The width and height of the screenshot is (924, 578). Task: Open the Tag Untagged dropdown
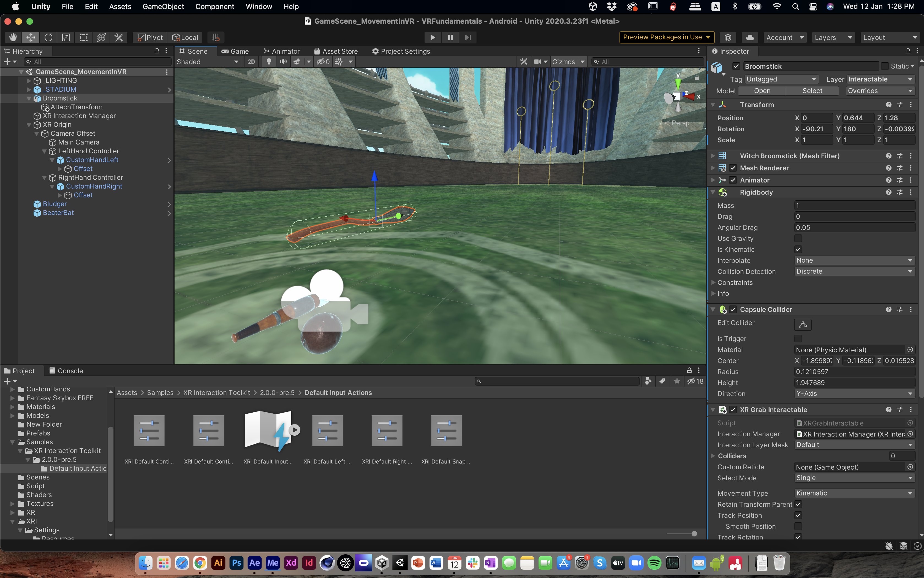click(781, 79)
